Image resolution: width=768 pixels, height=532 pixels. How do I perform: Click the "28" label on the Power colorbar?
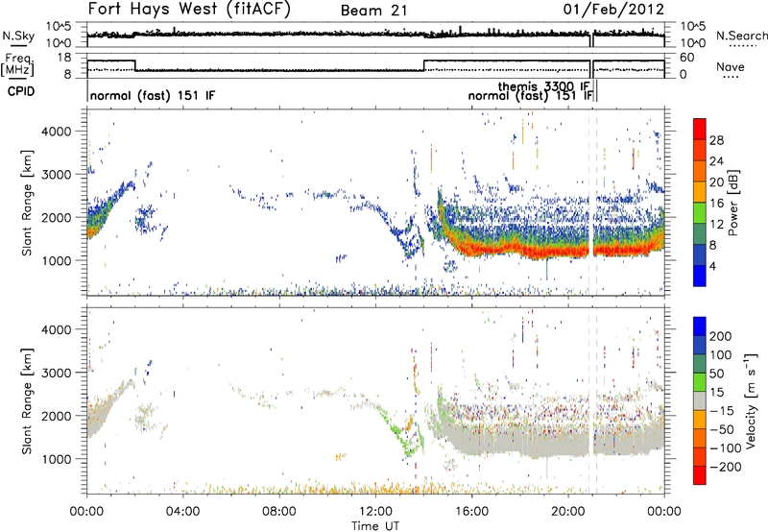pyautogui.click(x=716, y=140)
